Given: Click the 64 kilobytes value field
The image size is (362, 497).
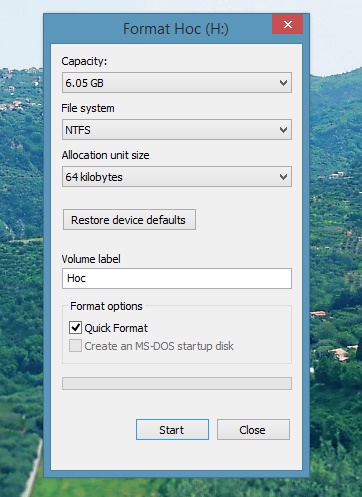Looking at the screenshot, I should click(x=177, y=177).
